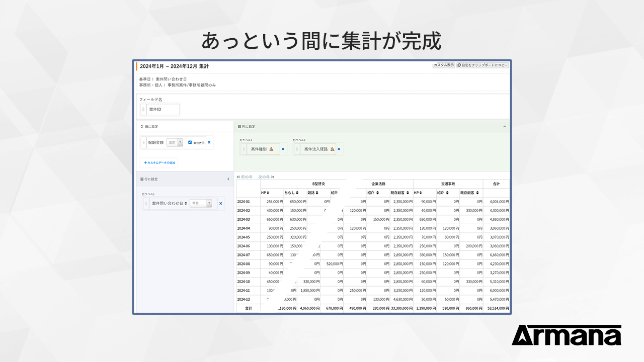Grab the drag handle of 案件ID field
Viewport: 644px width, 362px height.
[x=143, y=109]
